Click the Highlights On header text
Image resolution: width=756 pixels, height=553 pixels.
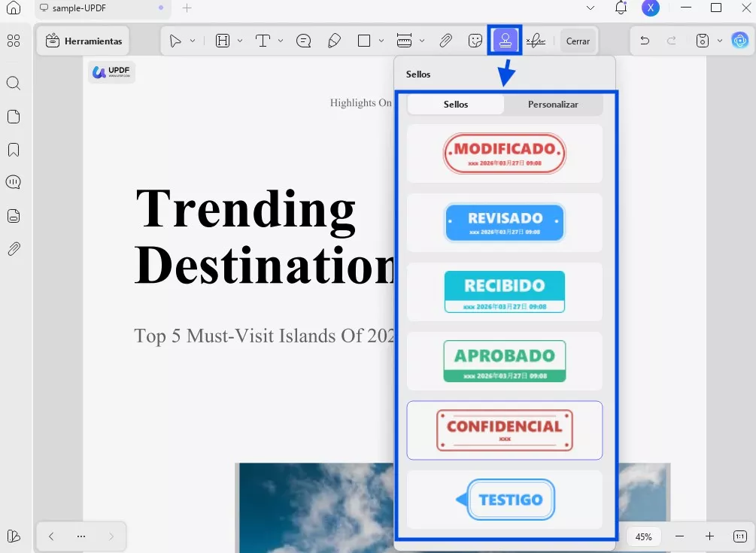pos(360,102)
